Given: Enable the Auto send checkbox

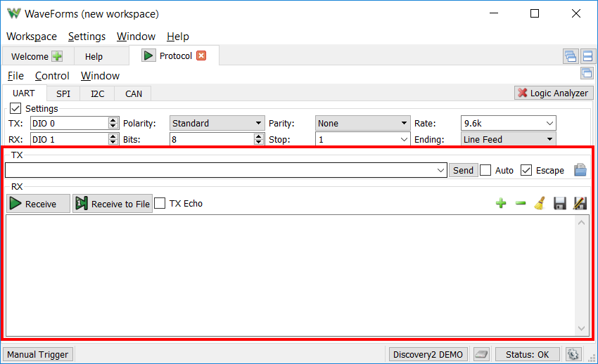Looking at the screenshot, I should [485, 170].
